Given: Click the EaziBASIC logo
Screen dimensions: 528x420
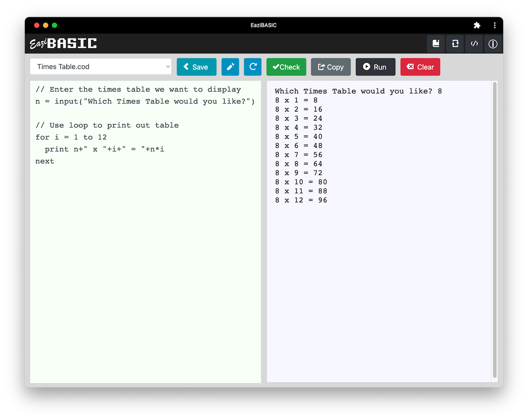Looking at the screenshot, I should coord(63,43).
